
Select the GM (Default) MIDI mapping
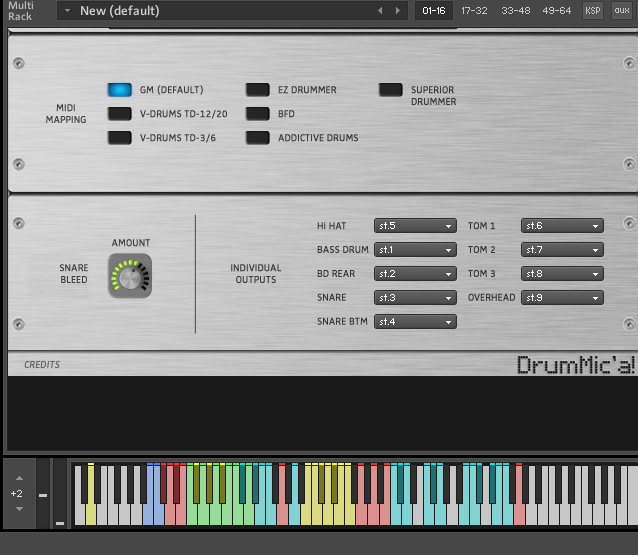click(x=120, y=90)
